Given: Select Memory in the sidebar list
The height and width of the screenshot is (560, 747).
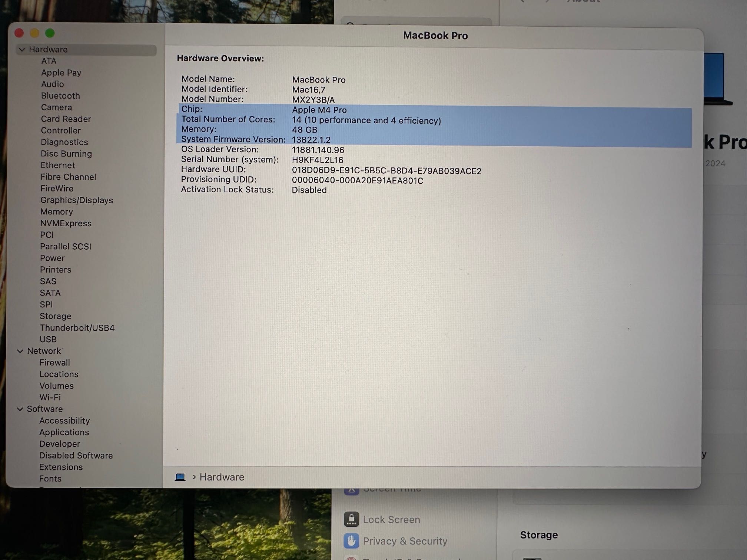Looking at the screenshot, I should coord(57,212).
